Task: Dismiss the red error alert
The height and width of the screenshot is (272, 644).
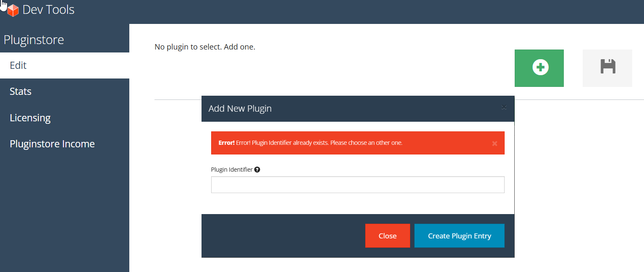Action: pyautogui.click(x=495, y=144)
